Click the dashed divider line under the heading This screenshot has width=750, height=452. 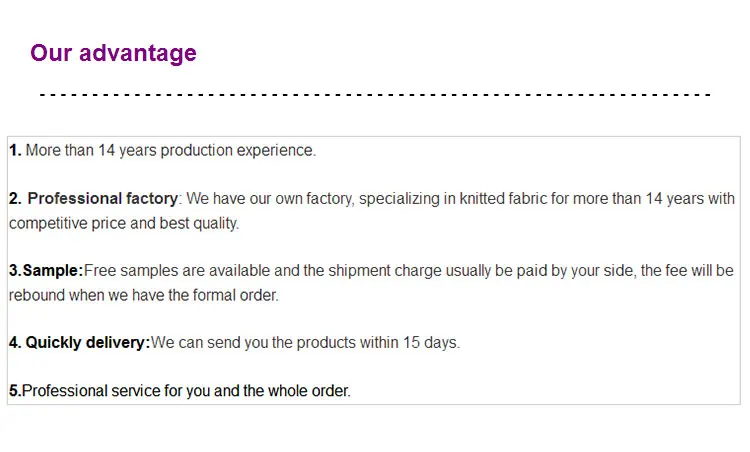click(375, 95)
